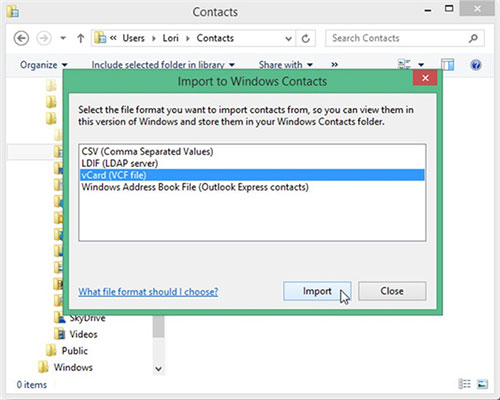Go back with the Back arrow button

click(x=21, y=38)
